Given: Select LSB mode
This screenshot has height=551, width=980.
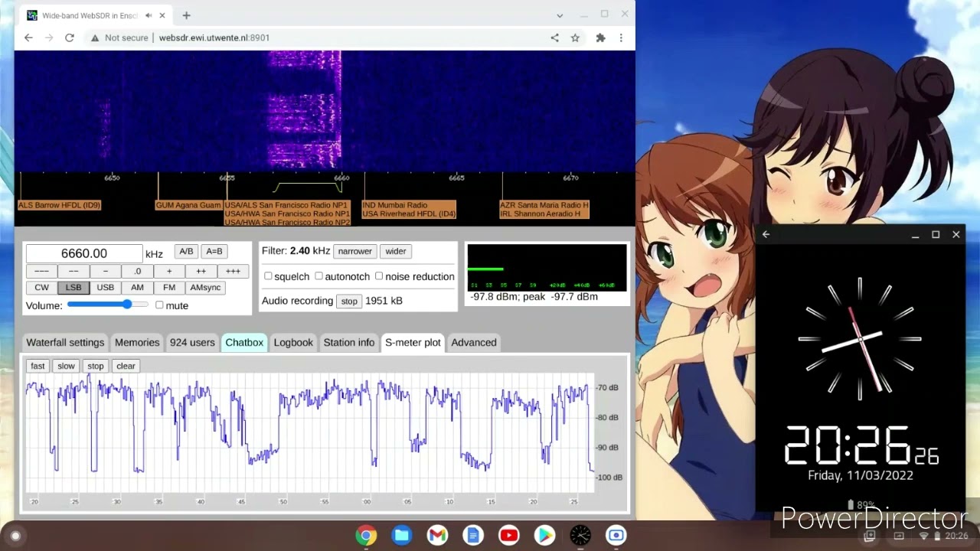Looking at the screenshot, I should point(73,288).
